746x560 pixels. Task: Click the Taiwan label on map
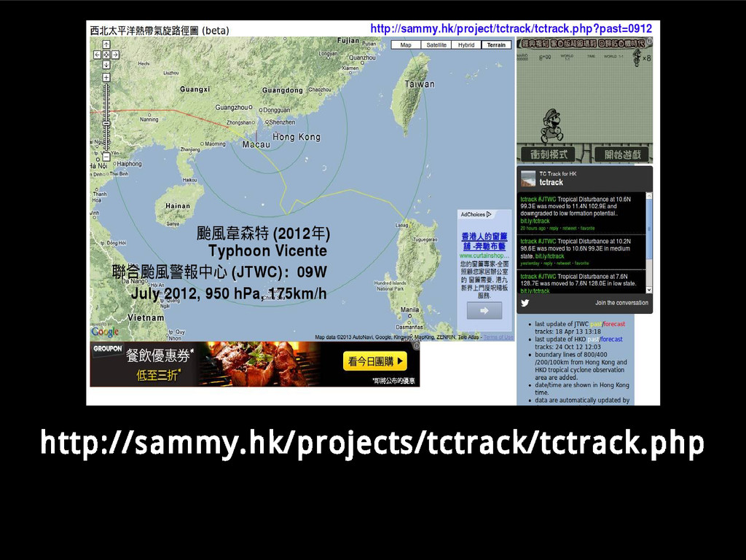pos(419,84)
